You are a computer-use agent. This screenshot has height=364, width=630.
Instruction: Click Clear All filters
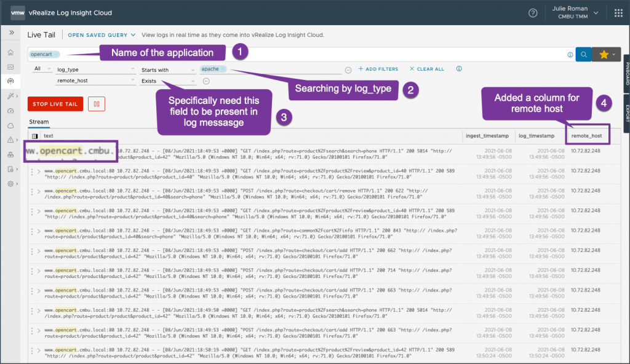point(427,69)
